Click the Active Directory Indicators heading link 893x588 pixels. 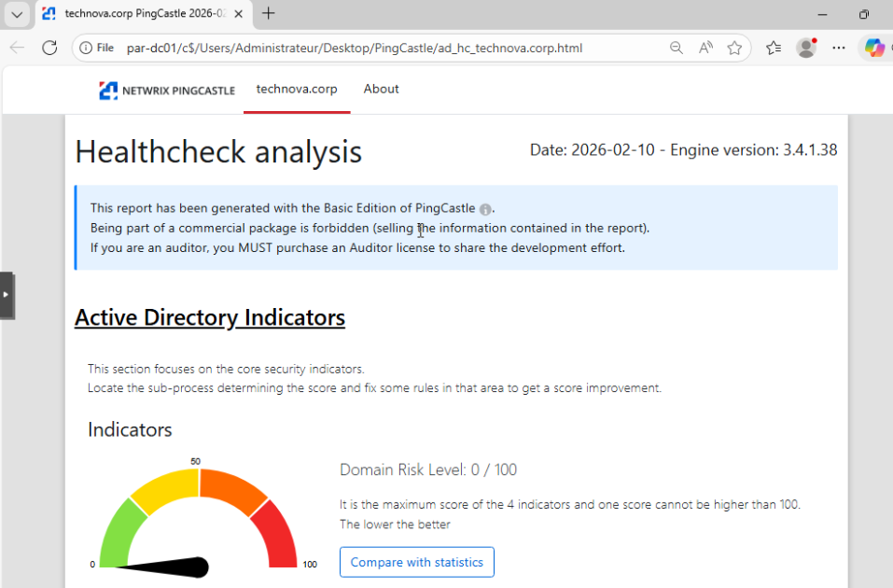(x=209, y=317)
